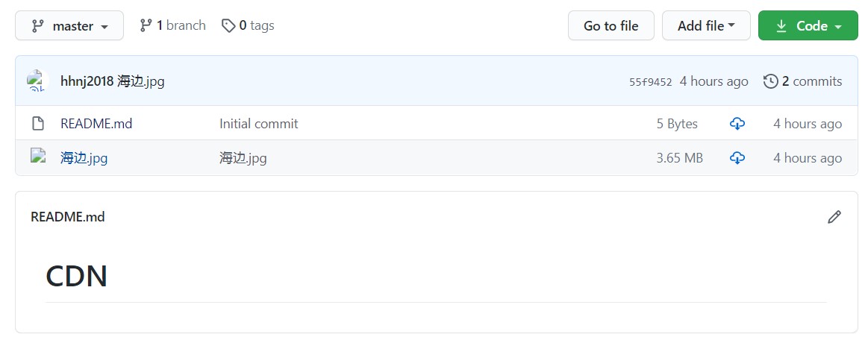Download README.md via cloud download icon
This screenshot has height=343, width=868.
click(737, 124)
